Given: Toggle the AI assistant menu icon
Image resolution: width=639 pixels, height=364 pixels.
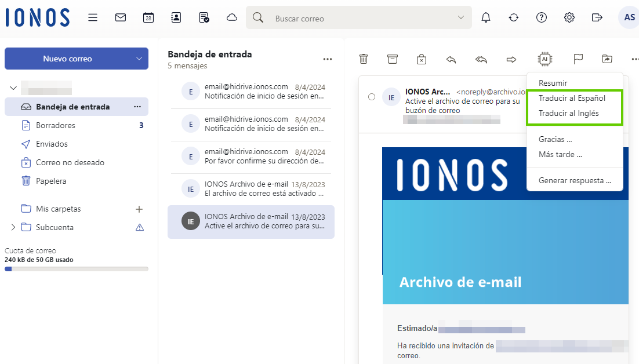Looking at the screenshot, I should coord(545,60).
